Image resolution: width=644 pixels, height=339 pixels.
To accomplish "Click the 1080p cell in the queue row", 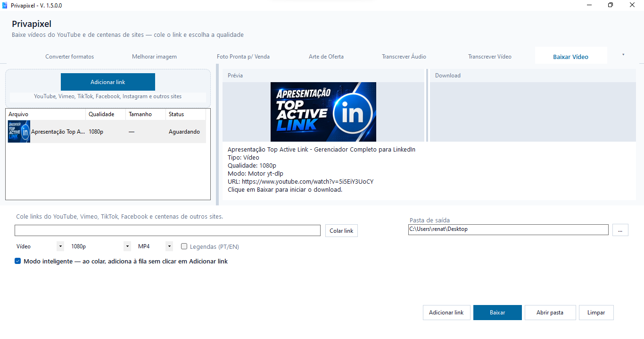I will [96, 132].
